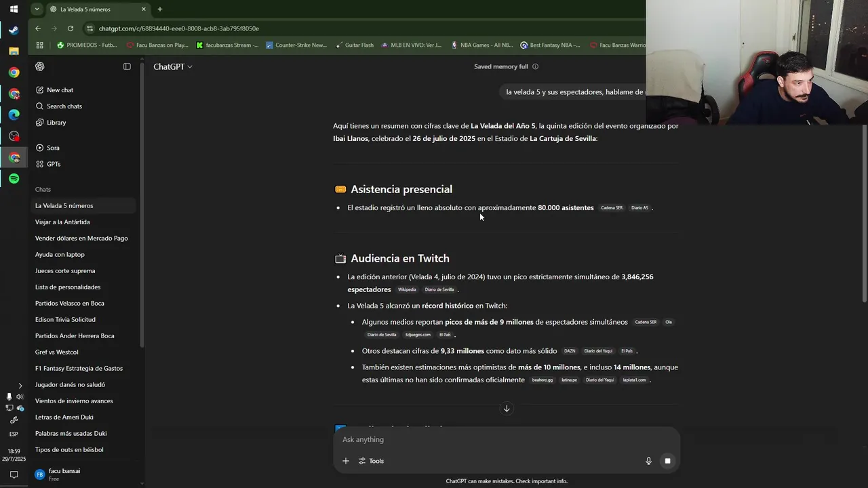
Task: Open site information icon in address bar
Action: click(90, 28)
